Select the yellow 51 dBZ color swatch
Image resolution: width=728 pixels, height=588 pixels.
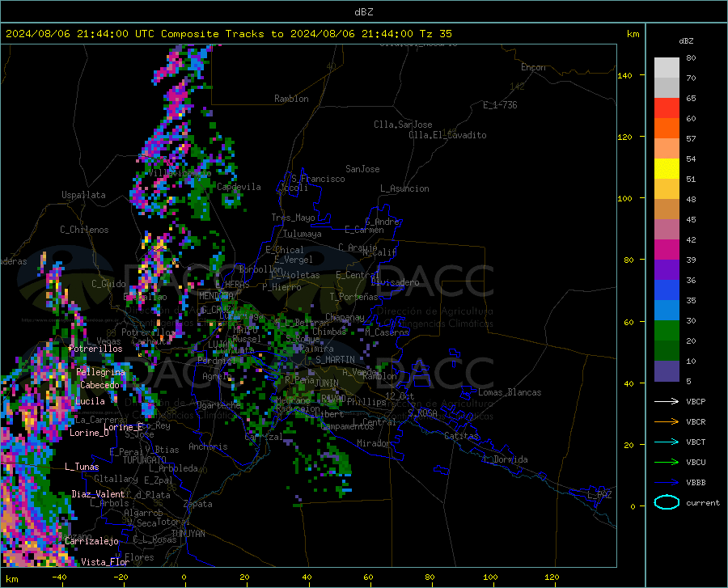667,169
